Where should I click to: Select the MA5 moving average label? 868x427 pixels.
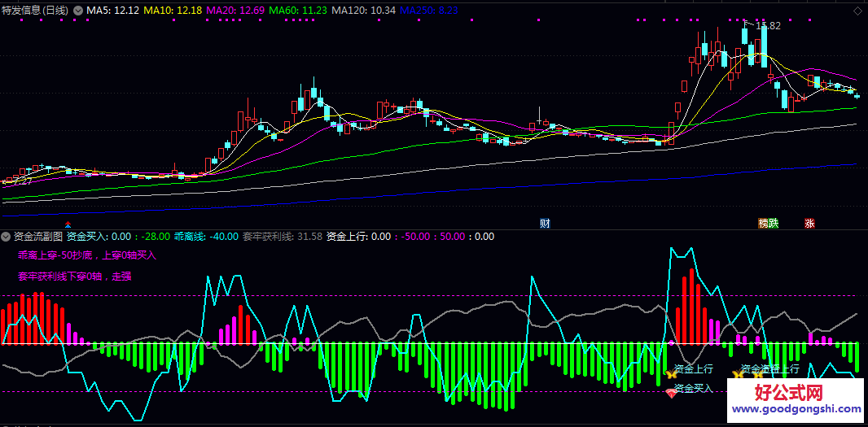[x=113, y=10]
